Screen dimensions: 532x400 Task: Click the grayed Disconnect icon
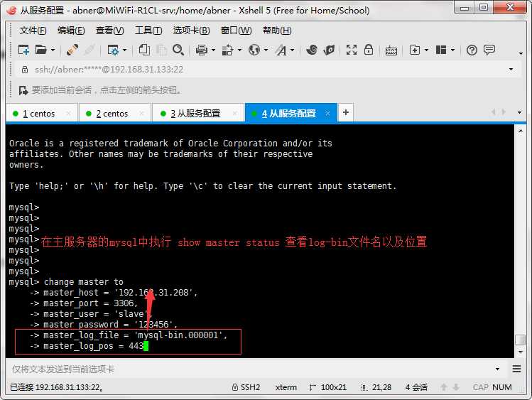tap(89, 50)
